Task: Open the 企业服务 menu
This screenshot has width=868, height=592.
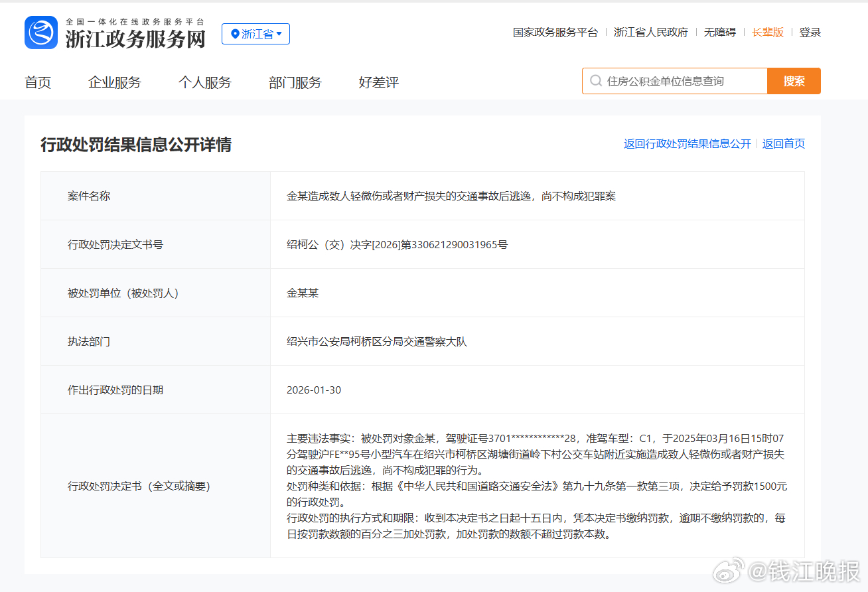Action: (115, 82)
